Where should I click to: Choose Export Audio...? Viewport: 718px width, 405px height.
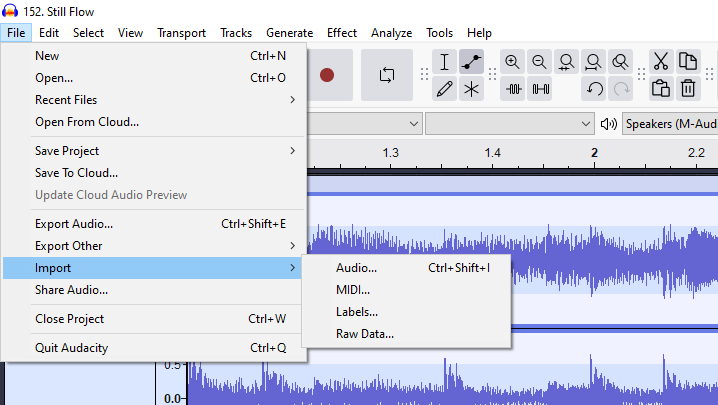tap(153, 224)
